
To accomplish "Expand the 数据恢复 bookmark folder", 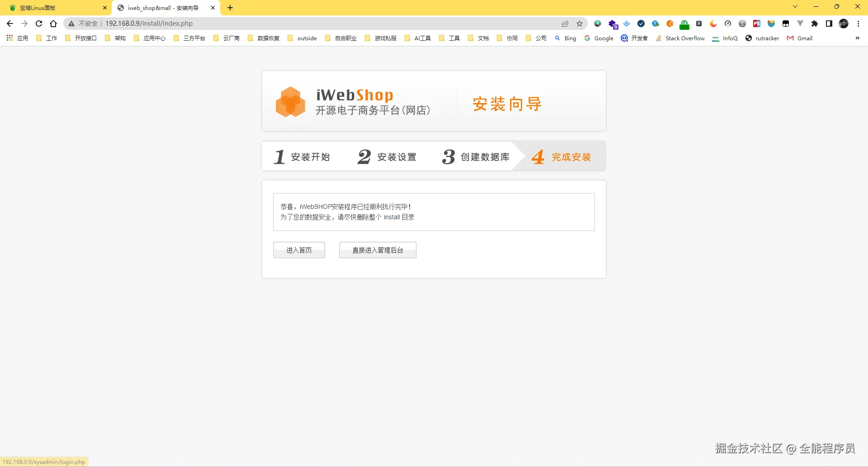I will pos(264,38).
